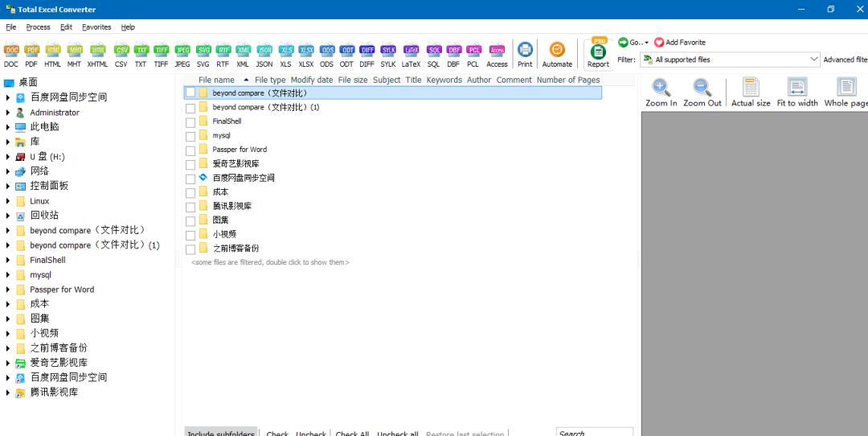868x436 pixels.
Task: Tick checkbox beside 成本 in file list
Action: 190,193
